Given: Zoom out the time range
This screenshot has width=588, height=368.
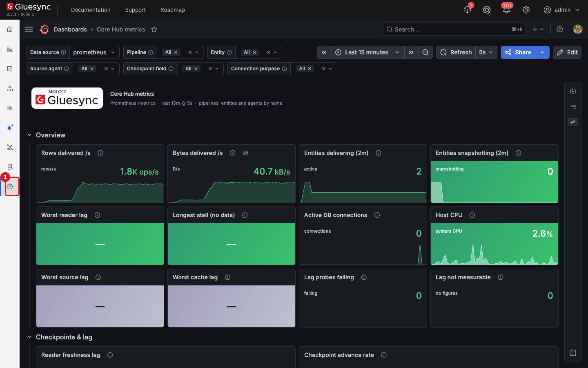Looking at the screenshot, I should pyautogui.click(x=425, y=52).
